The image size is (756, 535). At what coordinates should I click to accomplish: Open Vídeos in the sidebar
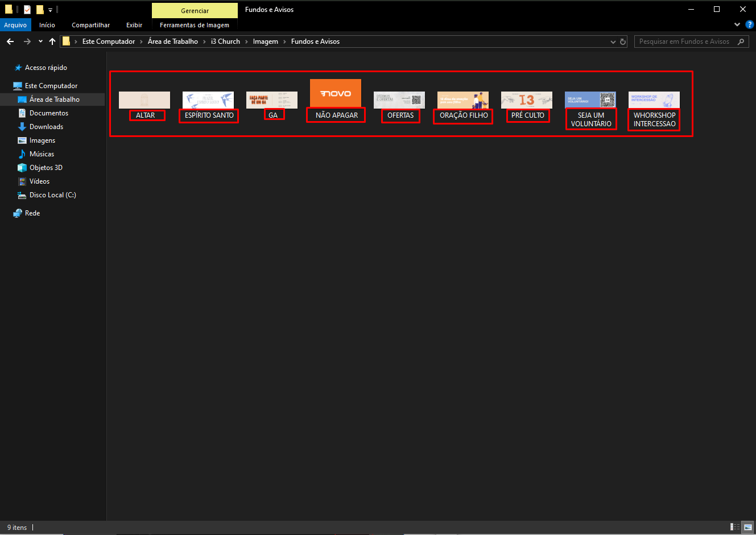(40, 181)
